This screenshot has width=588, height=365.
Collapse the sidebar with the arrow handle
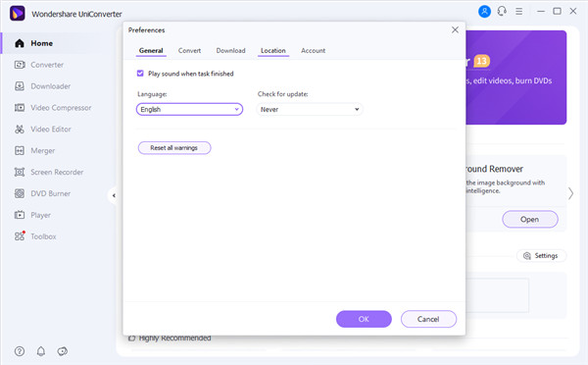click(114, 195)
